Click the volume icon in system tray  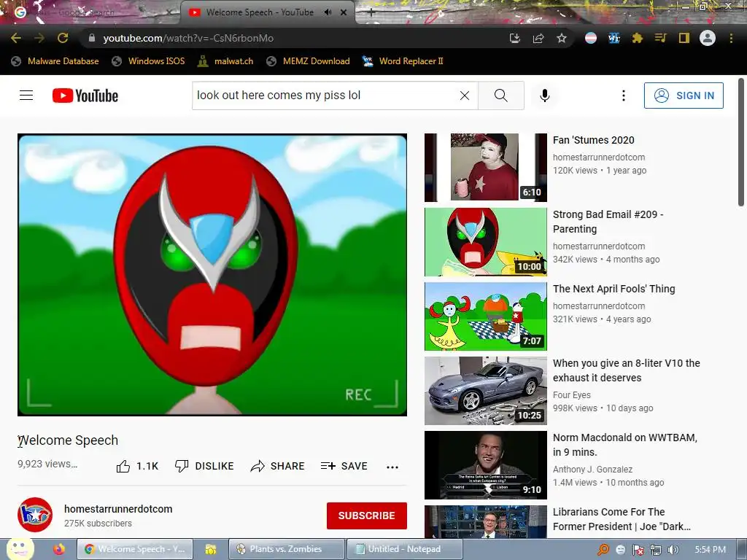point(673,550)
